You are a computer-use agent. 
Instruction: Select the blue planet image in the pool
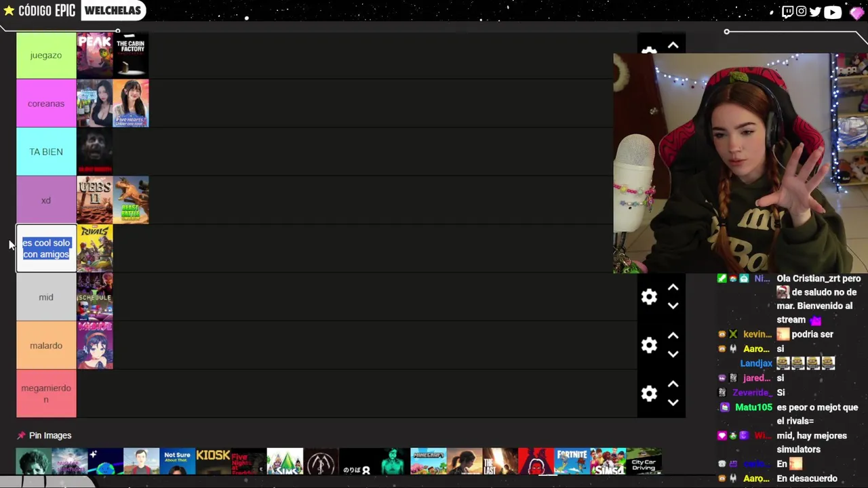[106, 461]
